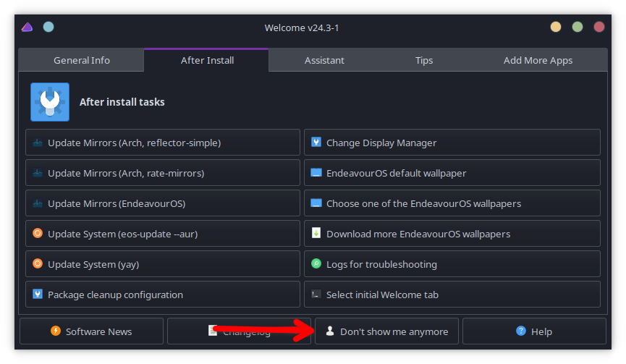Choose one of the EndeavourOS wallpapers
This screenshot has height=364, width=626.
[x=452, y=203]
